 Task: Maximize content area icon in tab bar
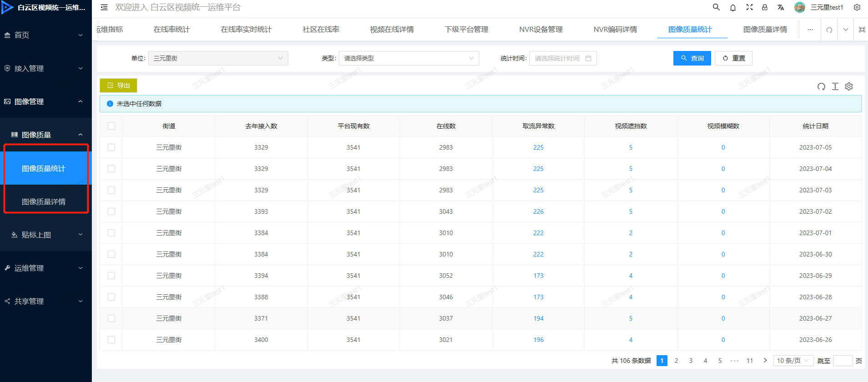coord(862,30)
